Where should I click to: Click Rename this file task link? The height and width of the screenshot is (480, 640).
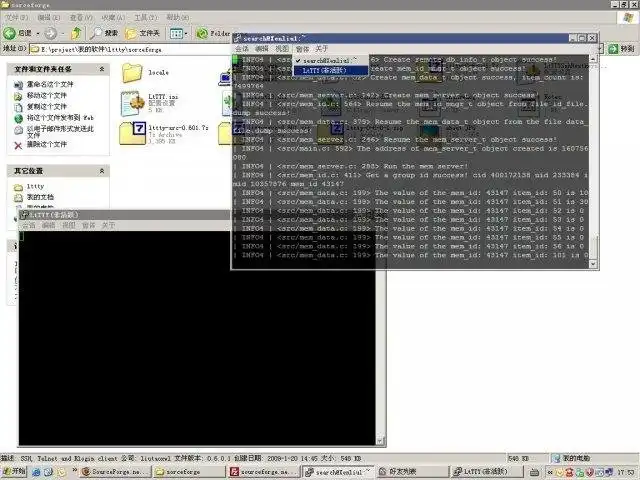tap(50, 84)
